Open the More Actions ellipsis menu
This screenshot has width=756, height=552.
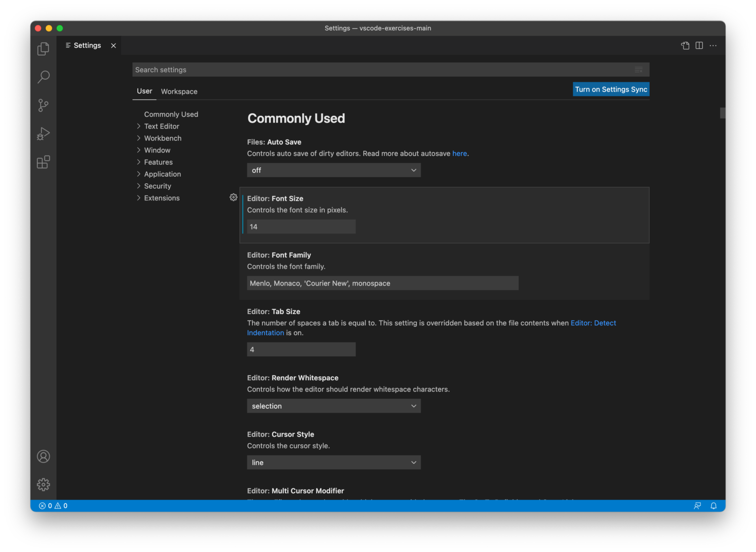(713, 45)
